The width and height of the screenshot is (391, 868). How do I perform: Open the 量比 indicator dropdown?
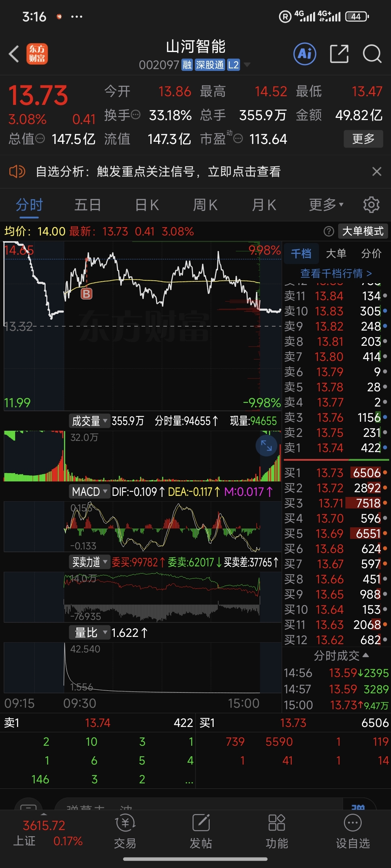89,633
